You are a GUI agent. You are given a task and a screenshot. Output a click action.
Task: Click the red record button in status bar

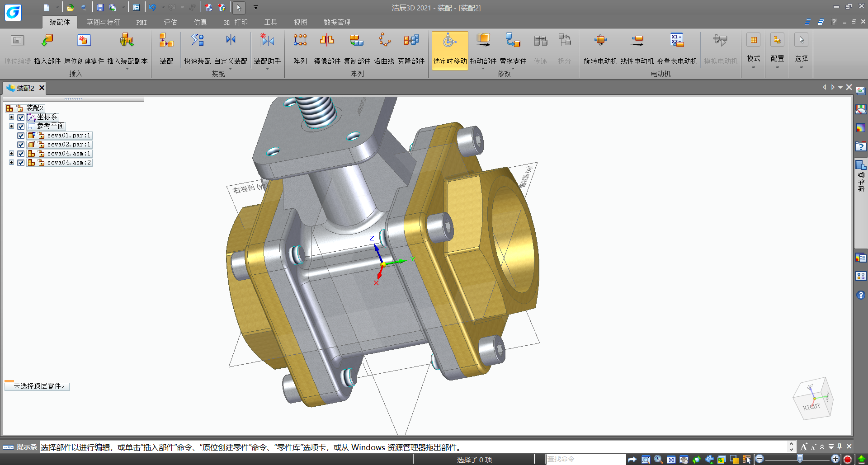(848, 460)
